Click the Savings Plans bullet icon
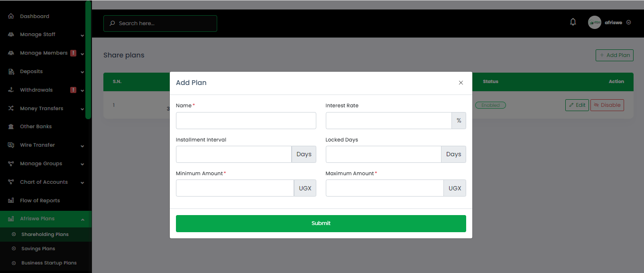 [x=14, y=249]
